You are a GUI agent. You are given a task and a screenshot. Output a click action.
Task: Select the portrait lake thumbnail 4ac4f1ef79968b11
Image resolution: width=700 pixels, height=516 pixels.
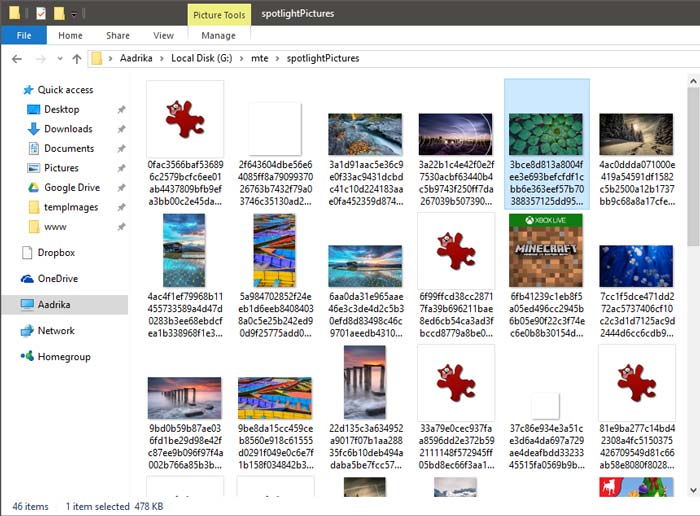[185, 276]
